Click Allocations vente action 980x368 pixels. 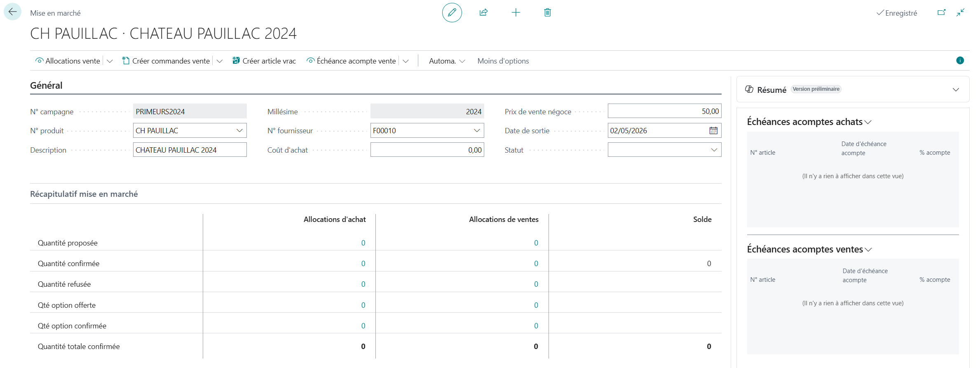pos(68,61)
